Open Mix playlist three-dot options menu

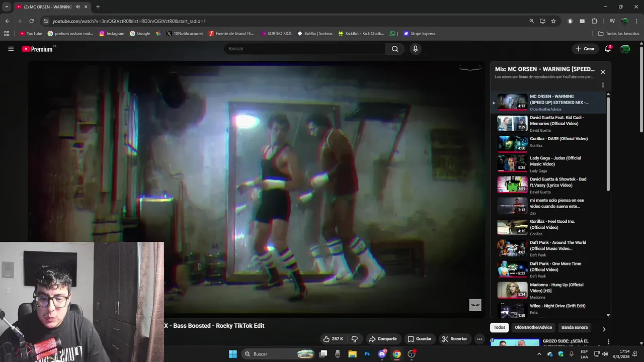(x=603, y=85)
